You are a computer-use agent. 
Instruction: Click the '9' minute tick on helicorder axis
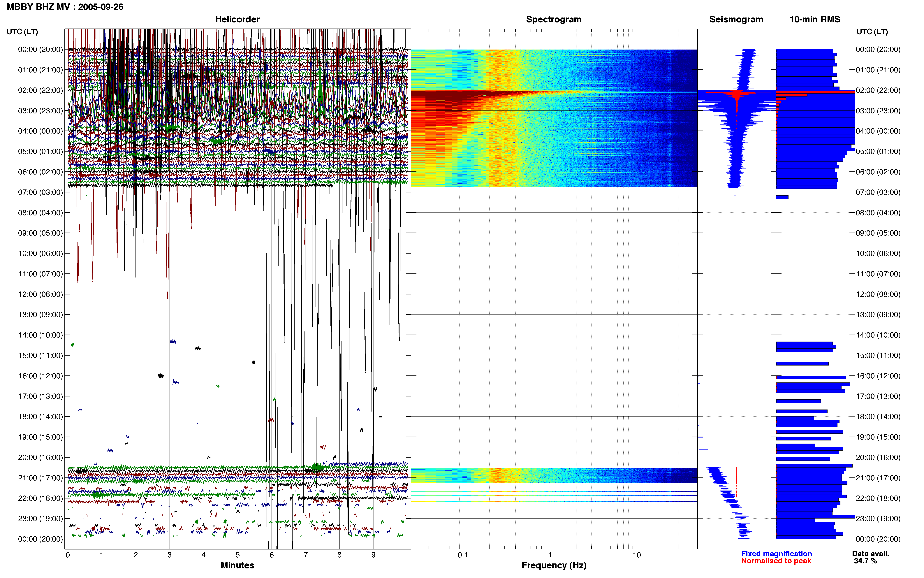tap(373, 555)
